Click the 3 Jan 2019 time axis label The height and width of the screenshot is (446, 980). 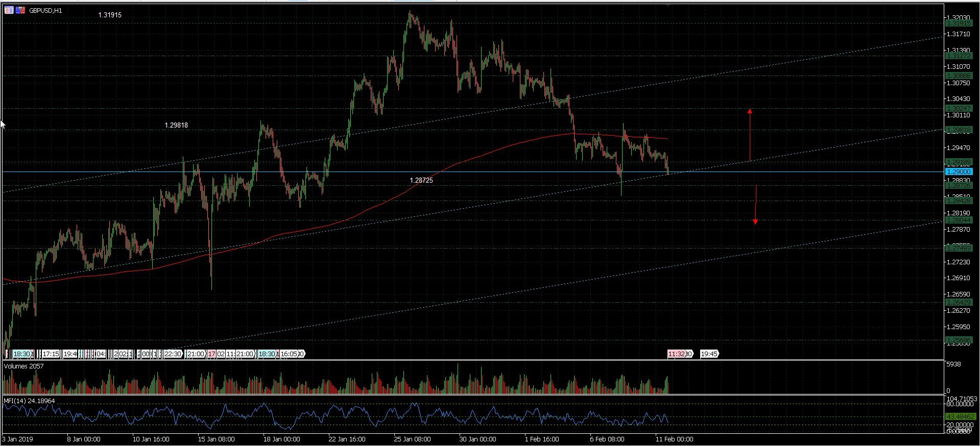pyautogui.click(x=17, y=439)
